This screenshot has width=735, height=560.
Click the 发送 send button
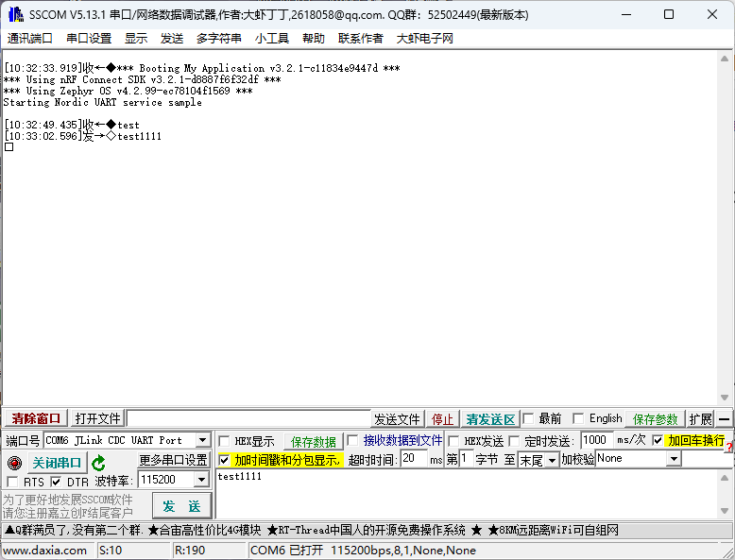point(182,506)
